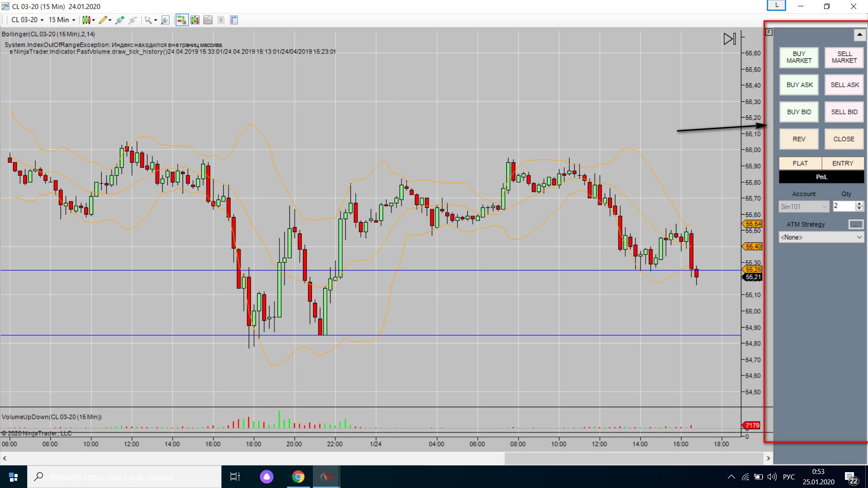Switch to the FLAT tab
The image size is (868, 488).
pyautogui.click(x=800, y=163)
